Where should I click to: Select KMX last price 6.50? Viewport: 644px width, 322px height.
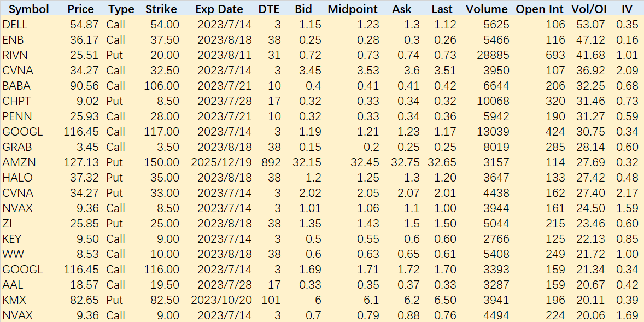pos(445,300)
